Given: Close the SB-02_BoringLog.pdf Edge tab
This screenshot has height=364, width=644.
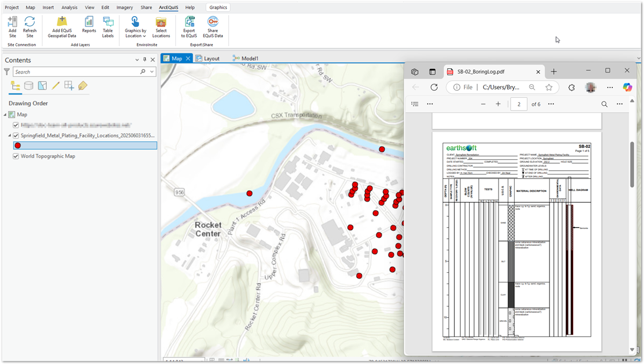Looking at the screenshot, I should pyautogui.click(x=538, y=71).
